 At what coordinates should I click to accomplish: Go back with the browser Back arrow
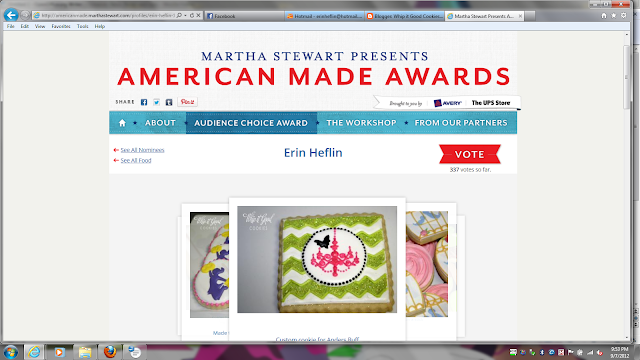[x=11, y=15]
